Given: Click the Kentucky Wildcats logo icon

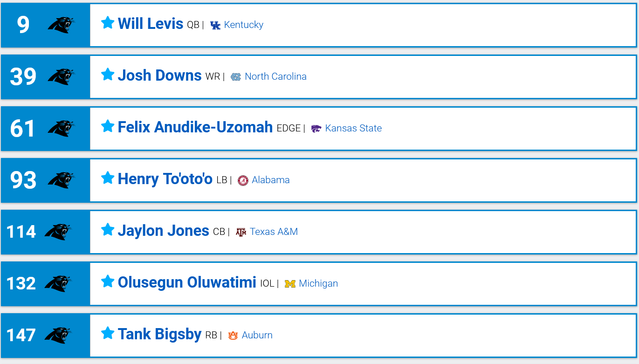Looking at the screenshot, I should point(215,25).
